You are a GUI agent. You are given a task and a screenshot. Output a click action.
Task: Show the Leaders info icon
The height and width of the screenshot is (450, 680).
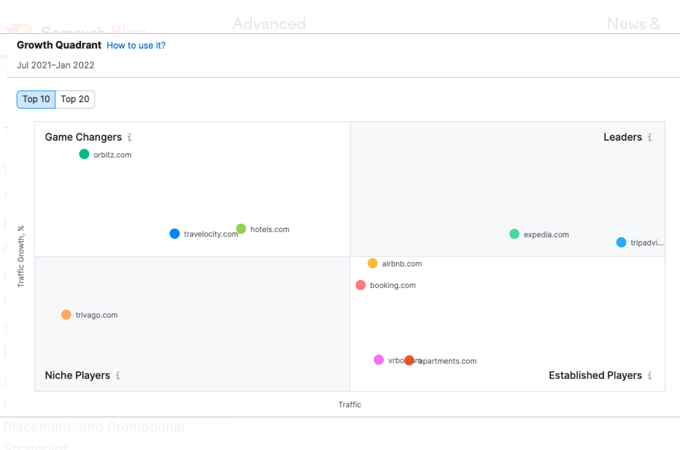point(650,137)
